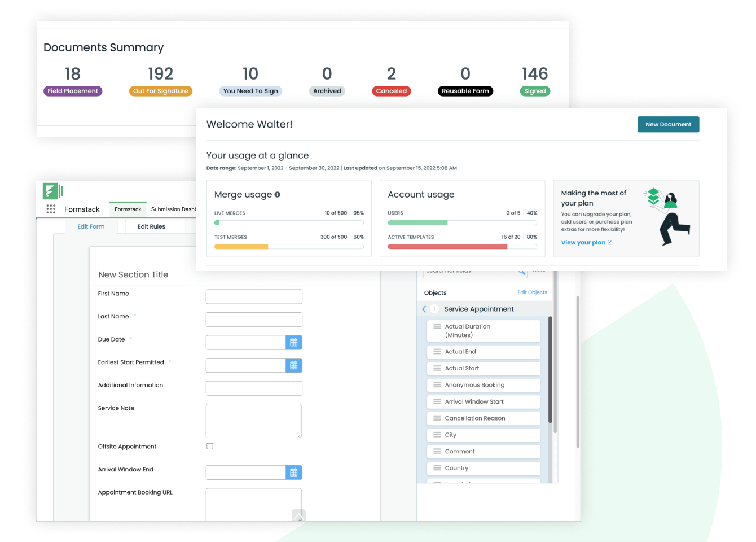Click the 146 signed documents count
This screenshot has width=756, height=542.
click(535, 73)
